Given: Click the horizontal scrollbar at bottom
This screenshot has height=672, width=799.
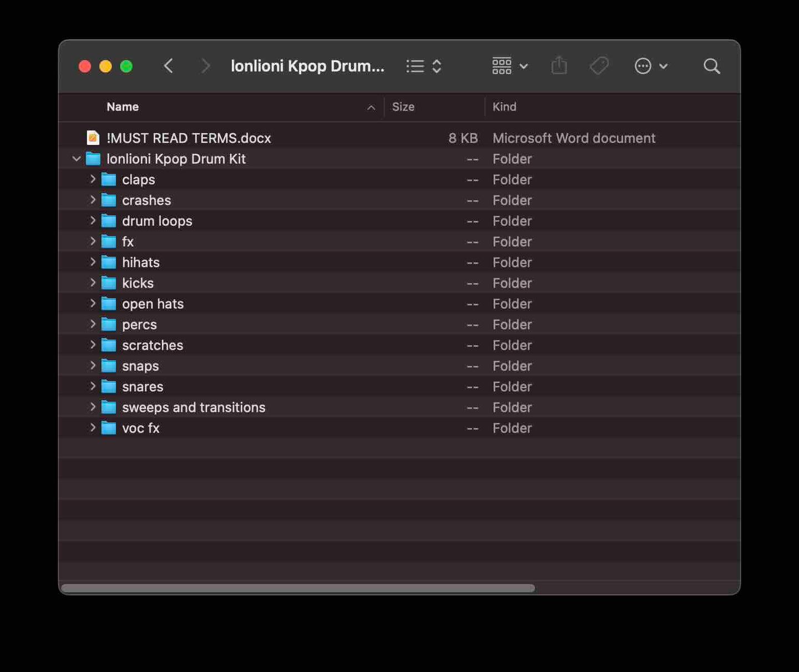Looking at the screenshot, I should pos(298,588).
